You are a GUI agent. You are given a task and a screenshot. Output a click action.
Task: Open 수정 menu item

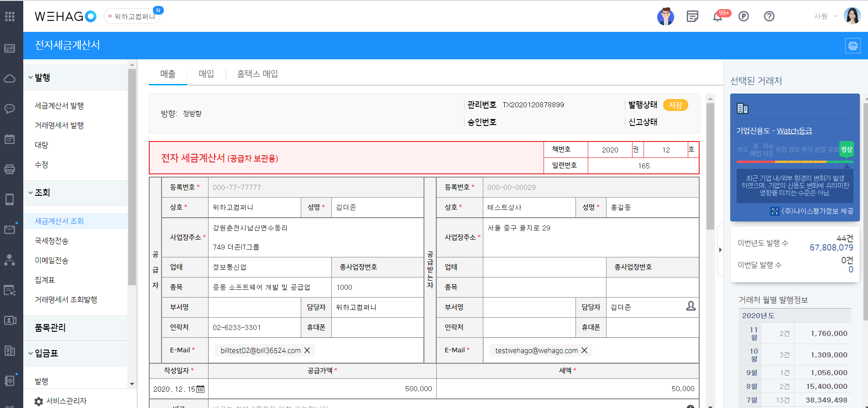[42, 165]
